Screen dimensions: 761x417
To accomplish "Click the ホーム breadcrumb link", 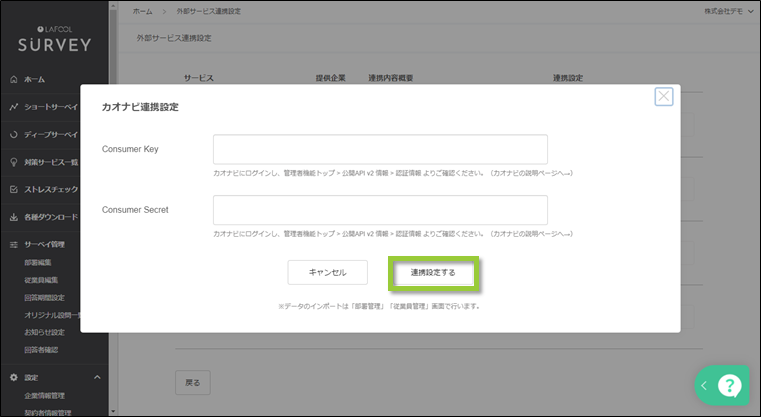I will tap(143, 10).
